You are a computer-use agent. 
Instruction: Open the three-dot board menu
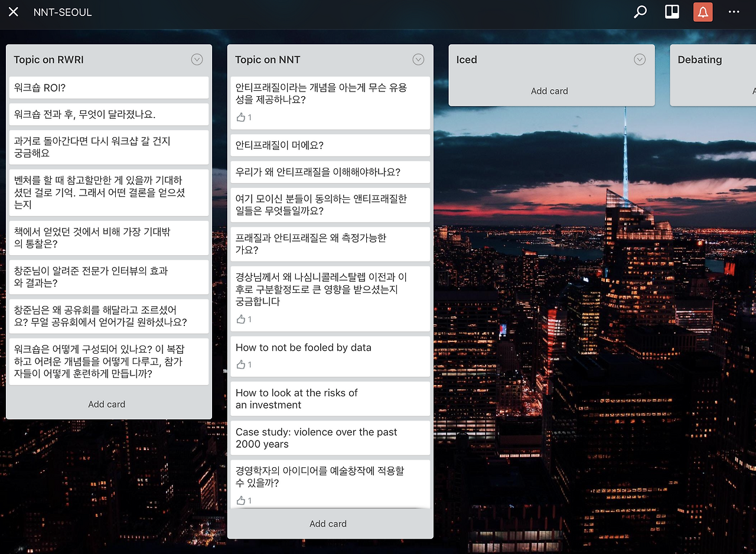tap(734, 12)
